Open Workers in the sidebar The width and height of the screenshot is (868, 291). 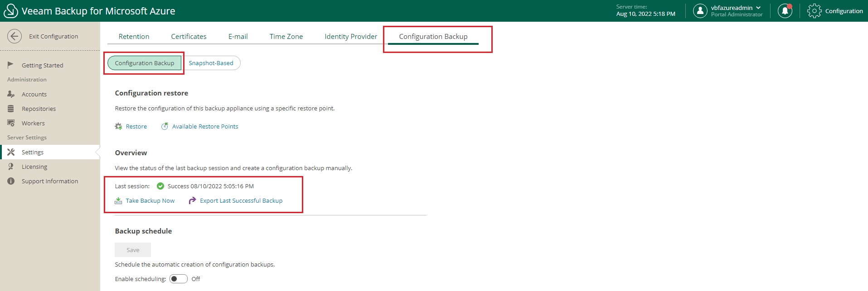(33, 123)
